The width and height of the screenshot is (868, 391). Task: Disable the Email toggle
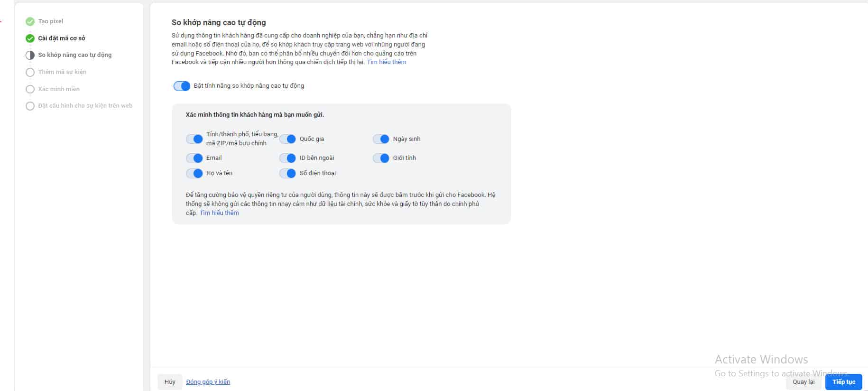point(194,158)
